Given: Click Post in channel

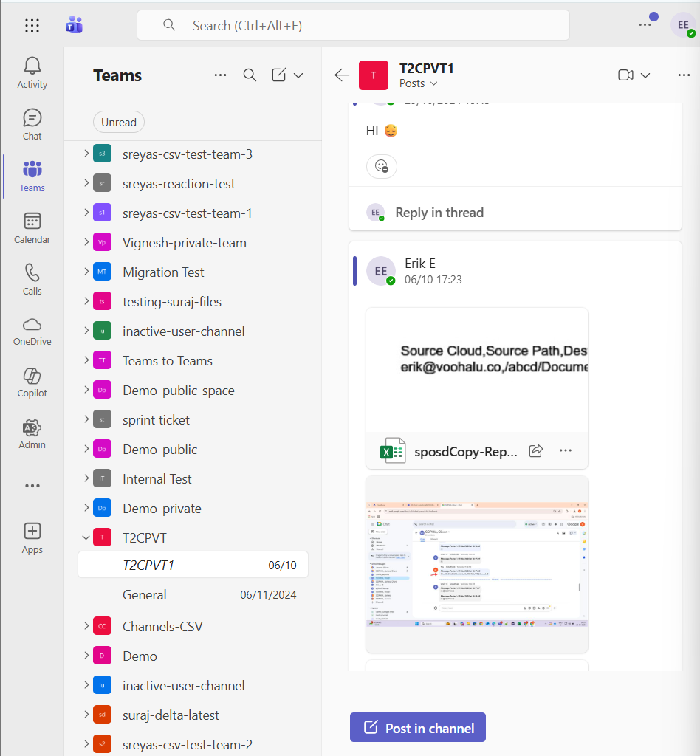Looking at the screenshot, I should pos(417,727).
